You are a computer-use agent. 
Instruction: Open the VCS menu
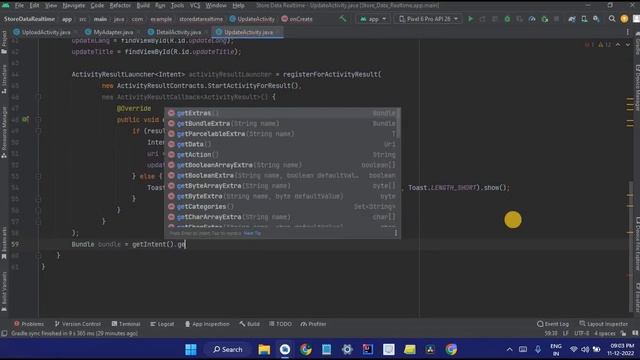(x=195, y=5)
